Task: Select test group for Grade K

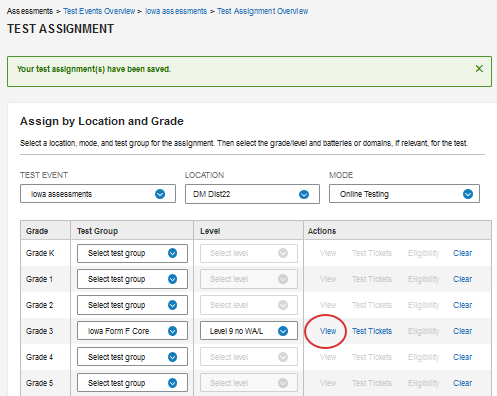Action: [132, 253]
